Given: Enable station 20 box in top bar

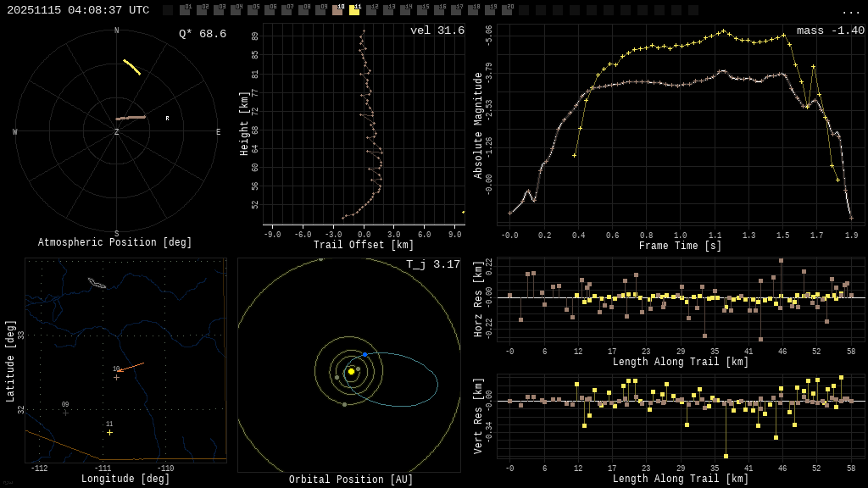Looking at the screenshot, I should (x=507, y=10).
